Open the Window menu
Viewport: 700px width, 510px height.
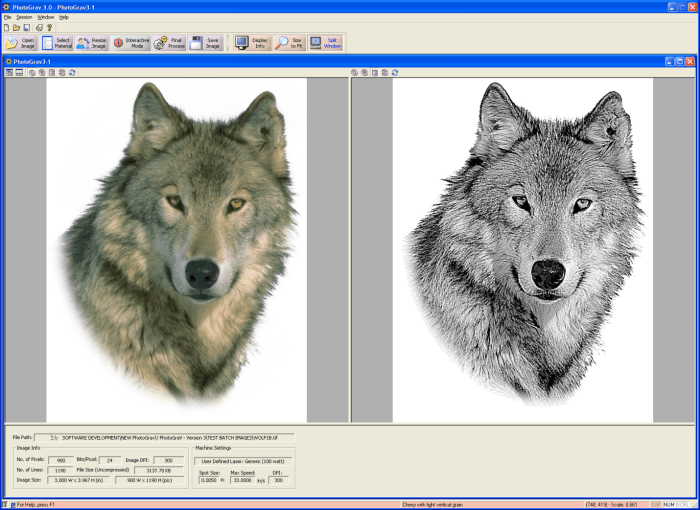(x=46, y=17)
